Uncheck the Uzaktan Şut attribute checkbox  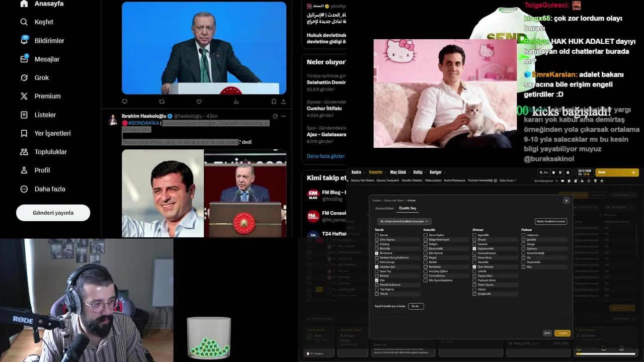[x=376, y=266]
